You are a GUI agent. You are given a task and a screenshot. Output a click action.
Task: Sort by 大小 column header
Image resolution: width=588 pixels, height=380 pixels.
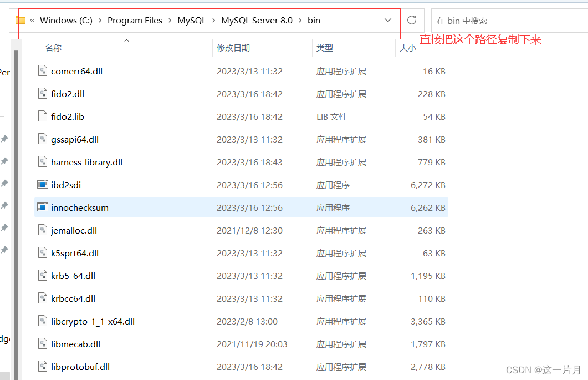point(408,48)
